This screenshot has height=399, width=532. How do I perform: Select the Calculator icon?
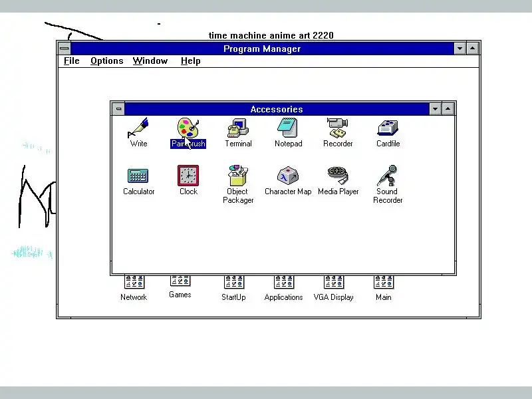coord(138,176)
